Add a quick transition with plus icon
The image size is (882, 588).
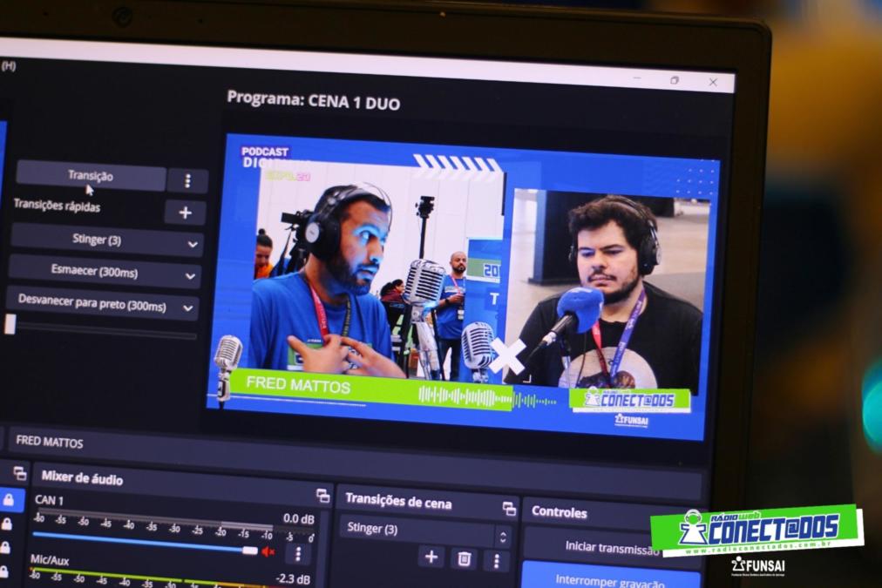[185, 213]
